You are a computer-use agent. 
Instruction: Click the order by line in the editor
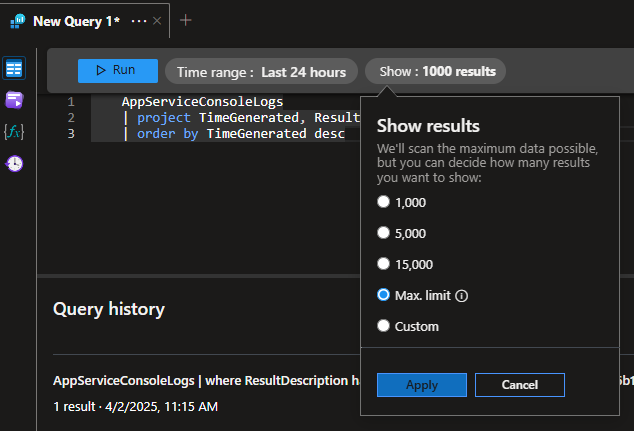[x=234, y=133]
